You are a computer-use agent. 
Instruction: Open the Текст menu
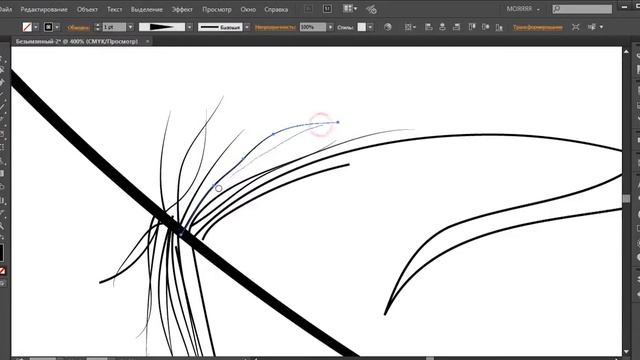coord(115,9)
